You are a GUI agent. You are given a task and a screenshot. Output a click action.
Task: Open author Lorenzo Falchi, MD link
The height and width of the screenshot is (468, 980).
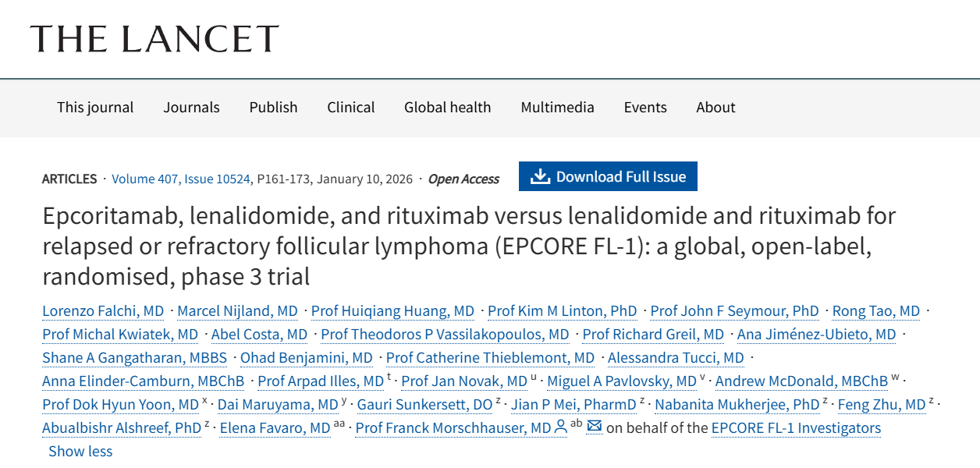103,311
